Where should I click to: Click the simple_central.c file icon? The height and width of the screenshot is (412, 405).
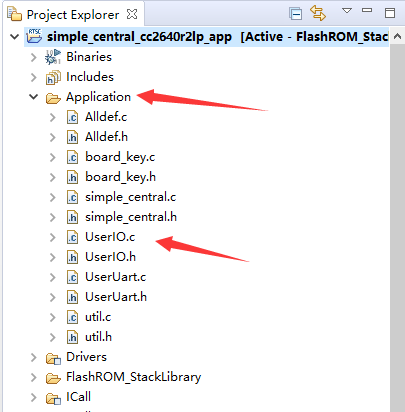pyautogui.click(x=72, y=197)
